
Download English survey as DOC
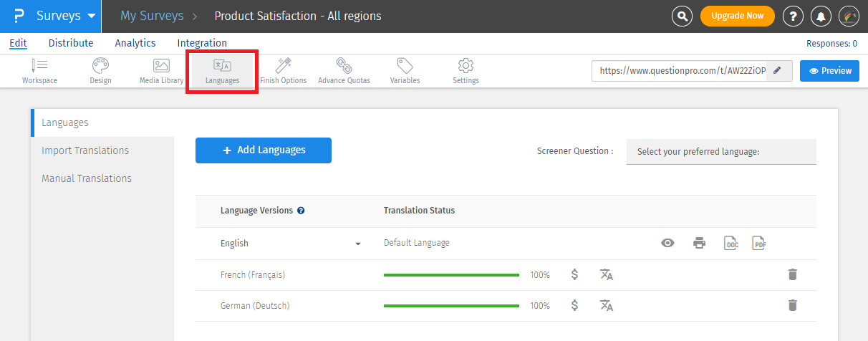[x=730, y=243]
